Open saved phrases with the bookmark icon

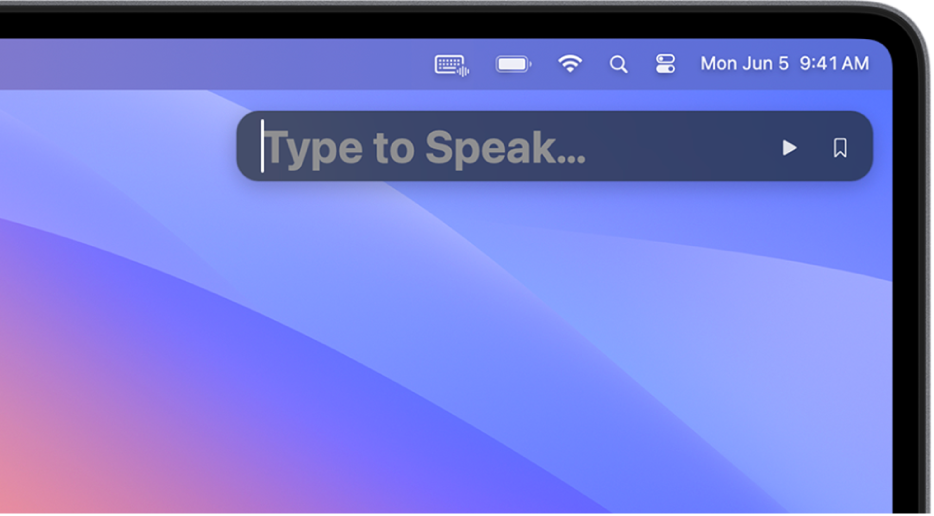click(840, 148)
